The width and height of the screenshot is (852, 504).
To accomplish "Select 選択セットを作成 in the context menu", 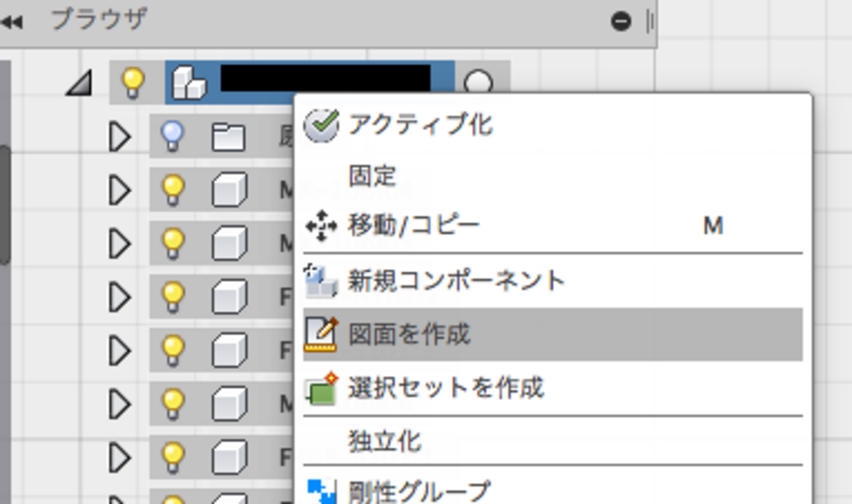I will tap(552, 388).
